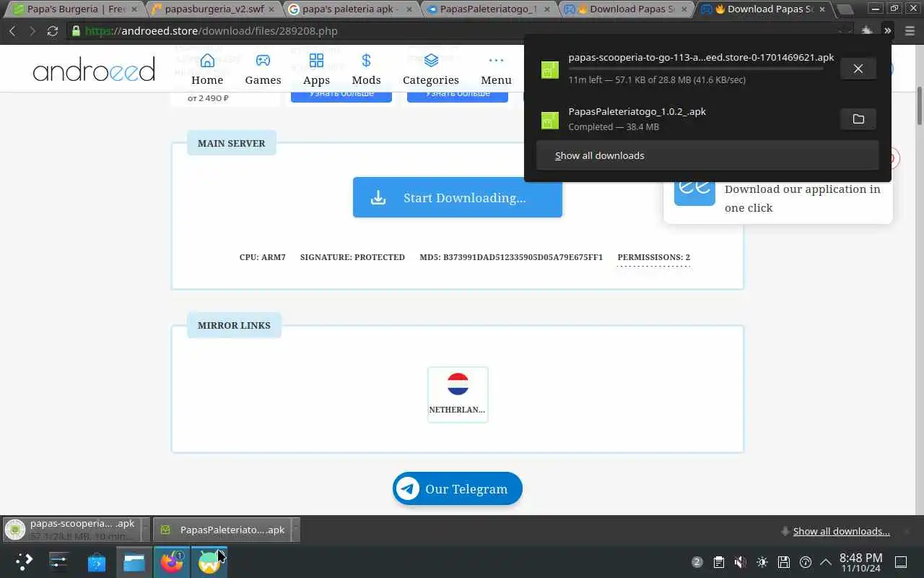This screenshot has width=924, height=578.
Task: Expand options for papas-scooperia shelf item
Action: tap(145, 530)
